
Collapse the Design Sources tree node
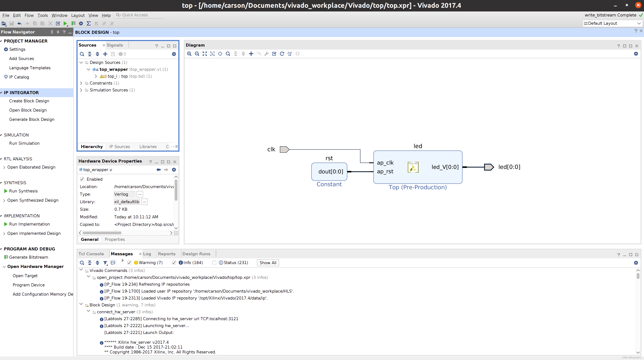(x=81, y=63)
